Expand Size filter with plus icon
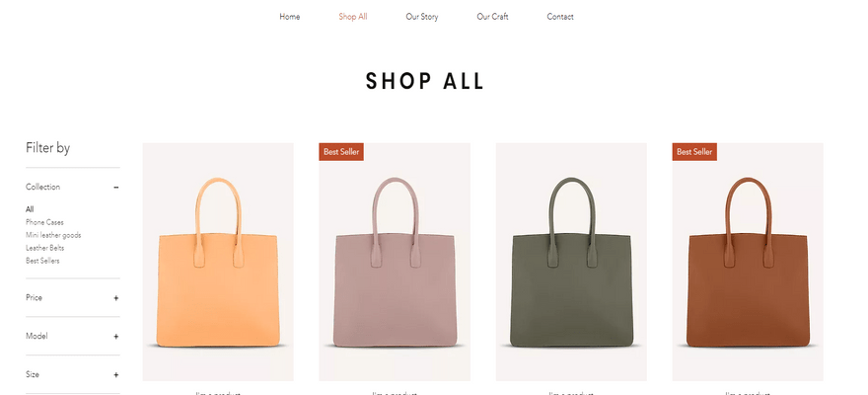 (116, 375)
